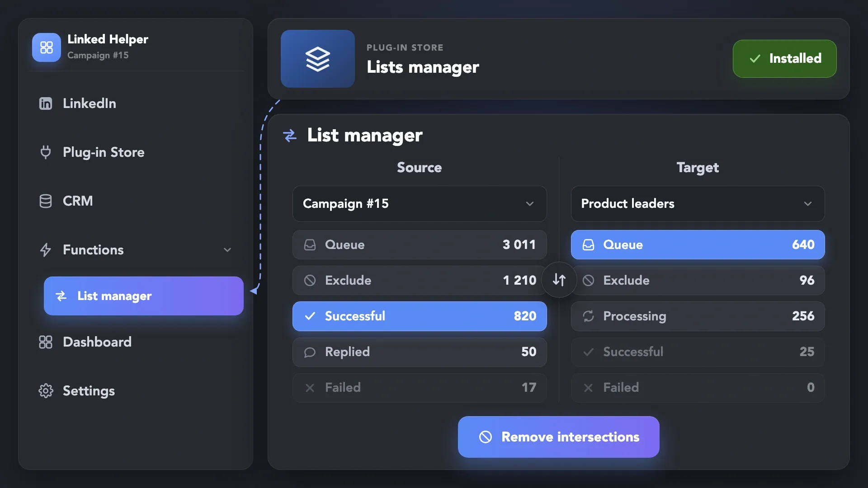
Task: Select source Replied list with 50
Action: pyautogui.click(x=420, y=352)
